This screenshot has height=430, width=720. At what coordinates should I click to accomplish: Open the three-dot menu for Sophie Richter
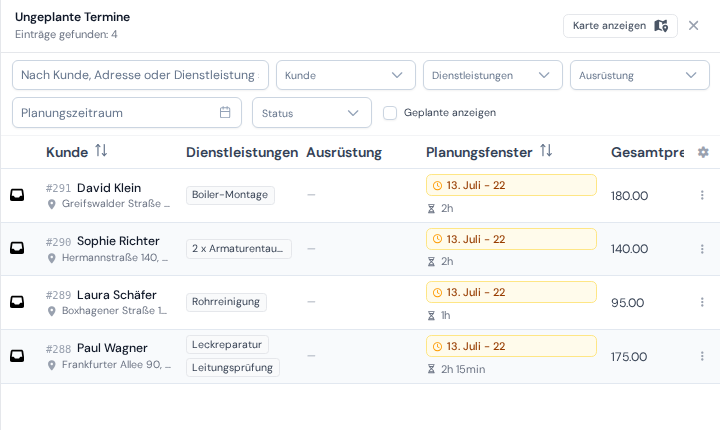702,249
